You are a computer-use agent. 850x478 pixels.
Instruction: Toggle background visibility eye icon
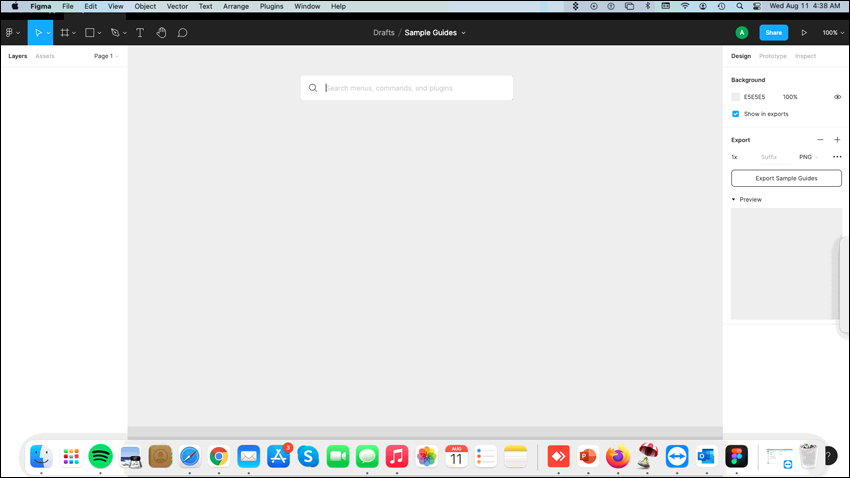(x=838, y=97)
